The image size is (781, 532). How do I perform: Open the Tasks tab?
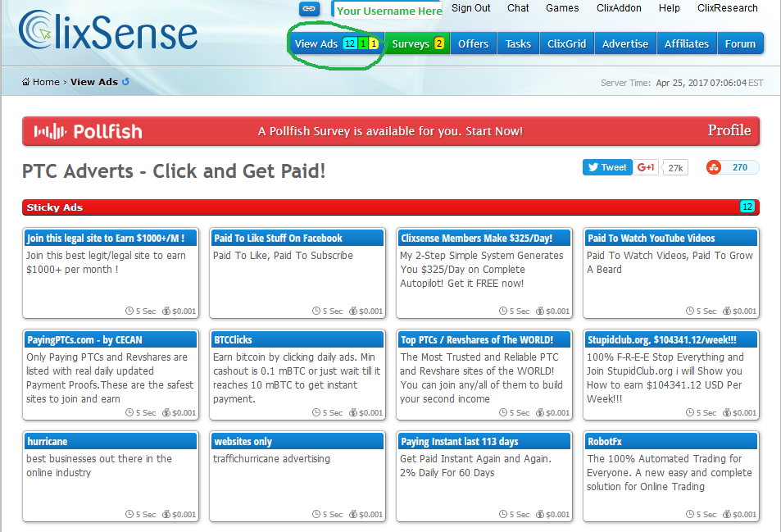coord(518,43)
